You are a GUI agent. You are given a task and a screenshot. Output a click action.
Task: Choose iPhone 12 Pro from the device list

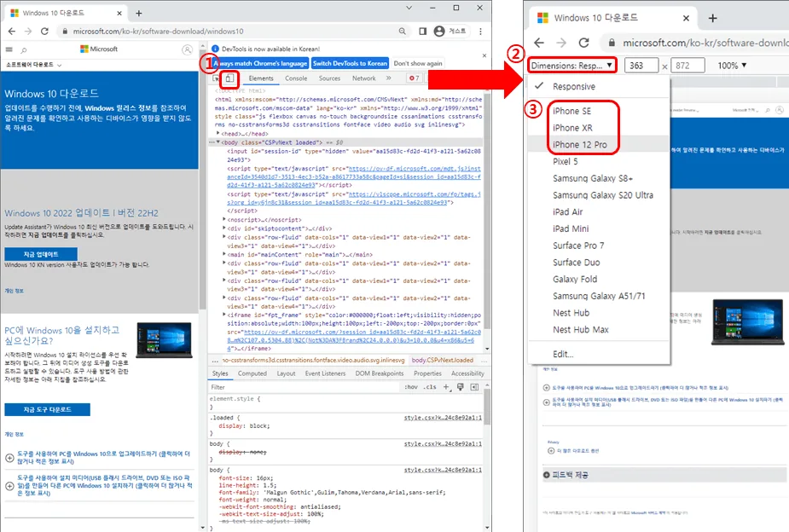pos(599,144)
